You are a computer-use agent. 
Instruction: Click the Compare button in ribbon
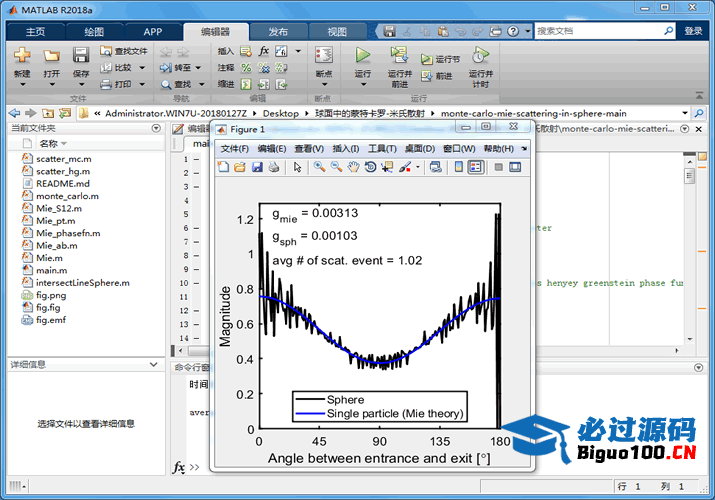click(117, 67)
